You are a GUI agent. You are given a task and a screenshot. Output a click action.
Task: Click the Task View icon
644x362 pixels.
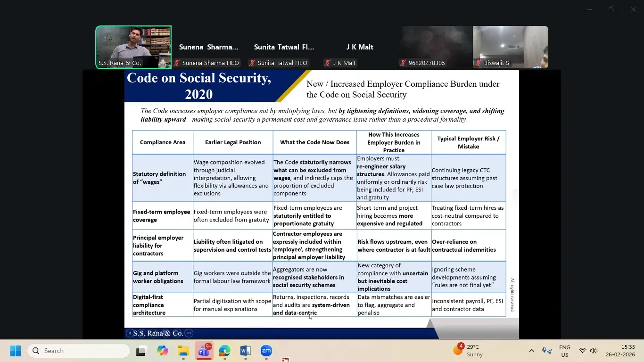coord(141,351)
